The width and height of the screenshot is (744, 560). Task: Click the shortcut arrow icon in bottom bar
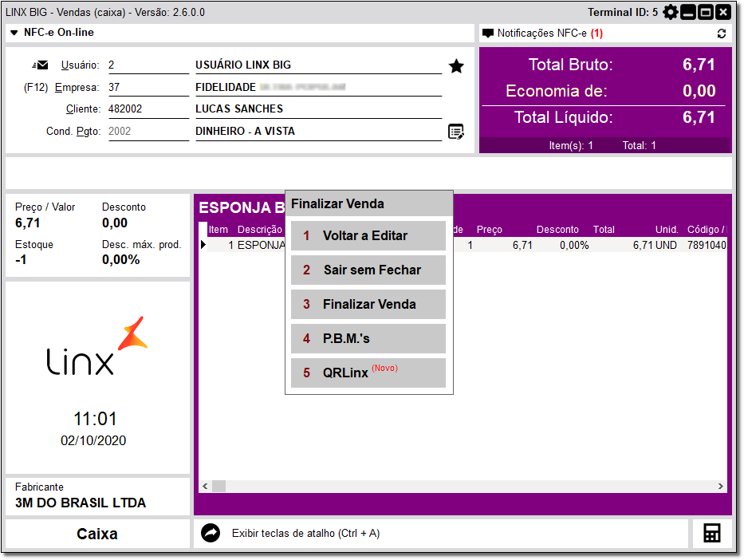211,533
